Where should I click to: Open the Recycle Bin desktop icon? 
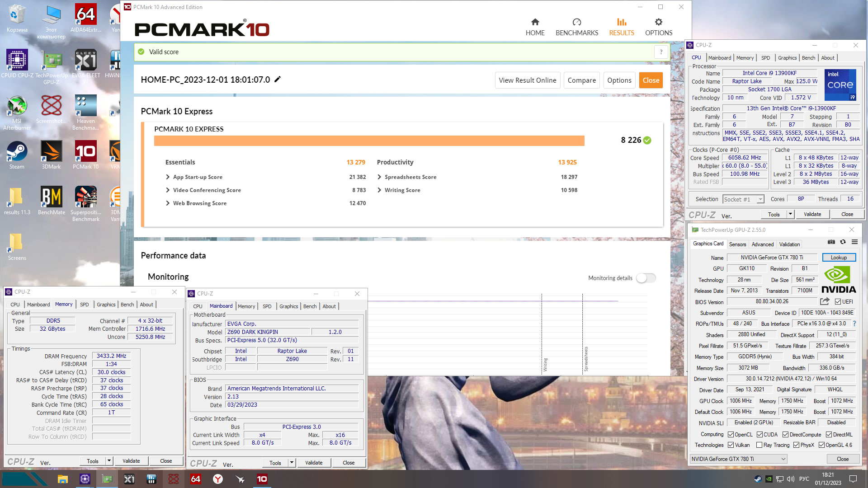tap(17, 19)
